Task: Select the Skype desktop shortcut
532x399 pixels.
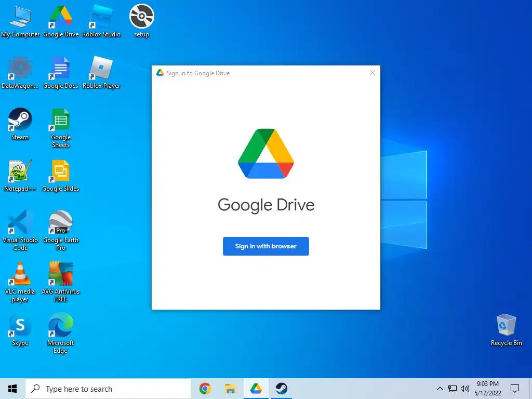Action: [x=20, y=330]
